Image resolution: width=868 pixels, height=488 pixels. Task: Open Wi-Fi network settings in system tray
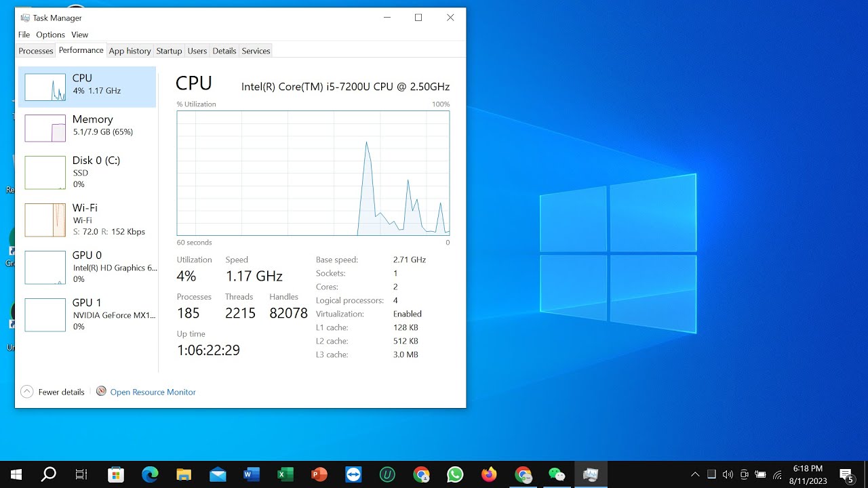coord(778,474)
